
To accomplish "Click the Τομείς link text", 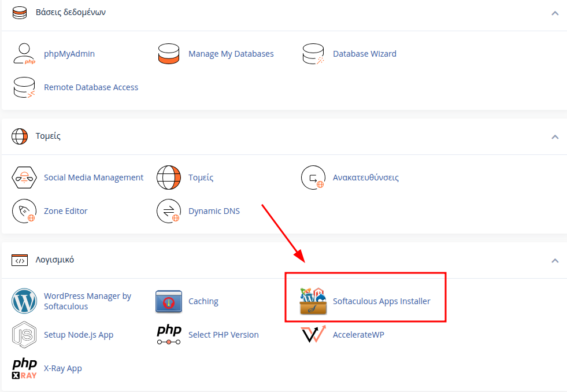I will 201,177.
